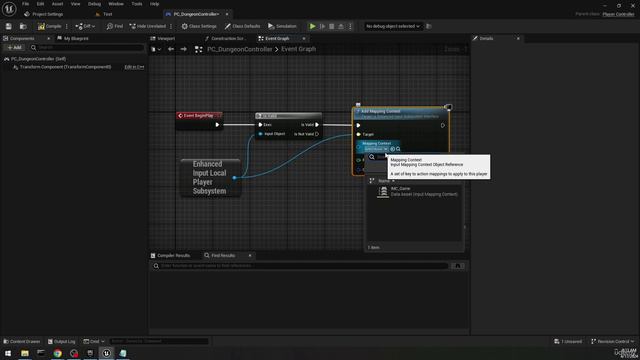
Task: Open the Mapping Context 'Select Asset' dropdown
Action: pyautogui.click(x=376, y=149)
